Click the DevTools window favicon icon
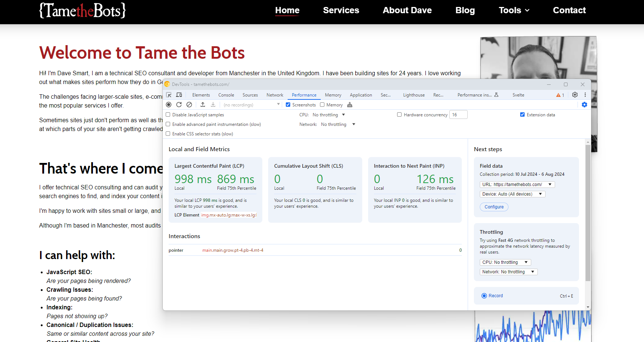Screen dimensions: 644x342 pos(167,84)
